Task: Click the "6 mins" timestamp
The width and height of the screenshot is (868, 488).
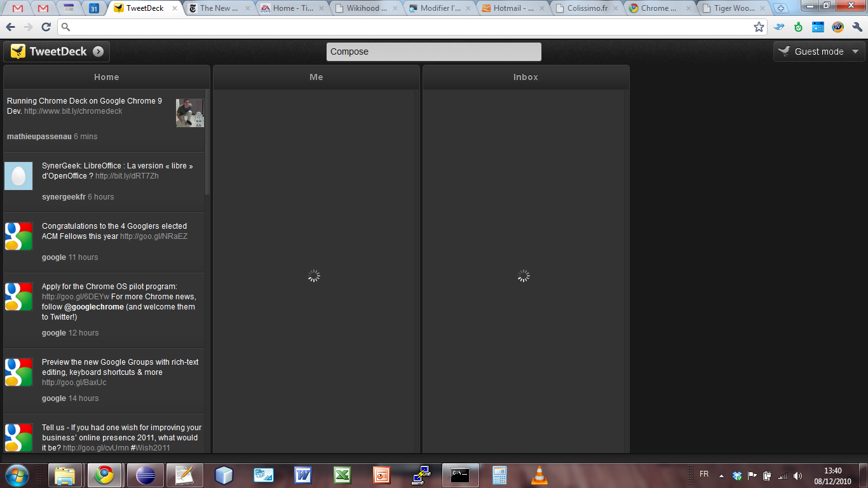Action: tap(86, 137)
